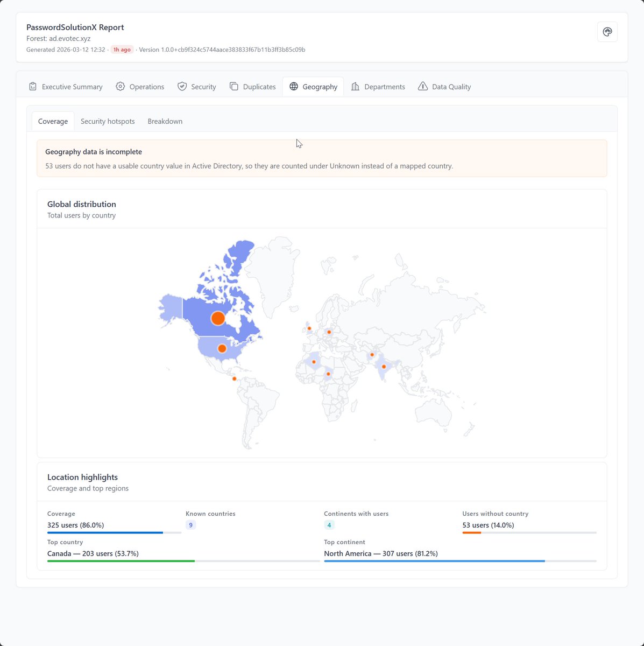Click the Departments building icon
The image size is (644, 646).
(x=356, y=87)
